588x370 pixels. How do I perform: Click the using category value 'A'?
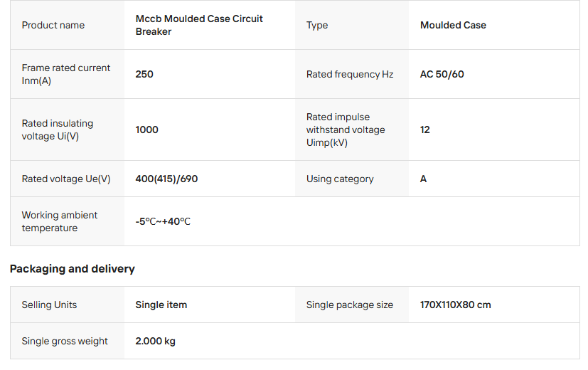(x=423, y=179)
